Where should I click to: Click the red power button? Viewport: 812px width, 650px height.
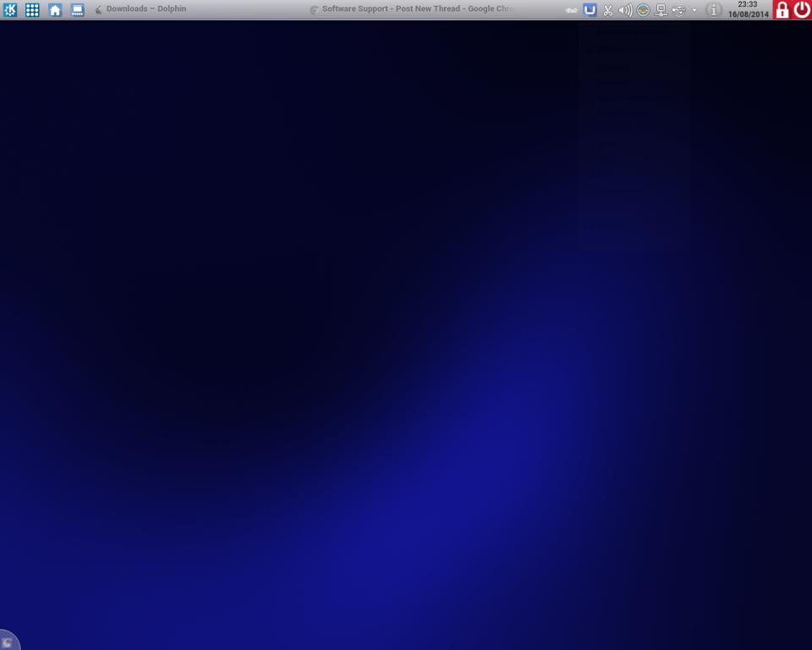[x=802, y=10]
